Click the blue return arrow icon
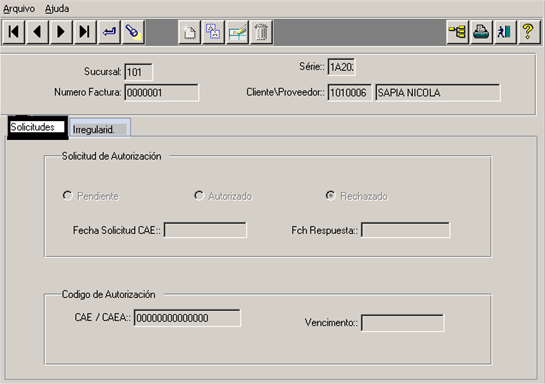The image size is (545, 384). [x=109, y=32]
